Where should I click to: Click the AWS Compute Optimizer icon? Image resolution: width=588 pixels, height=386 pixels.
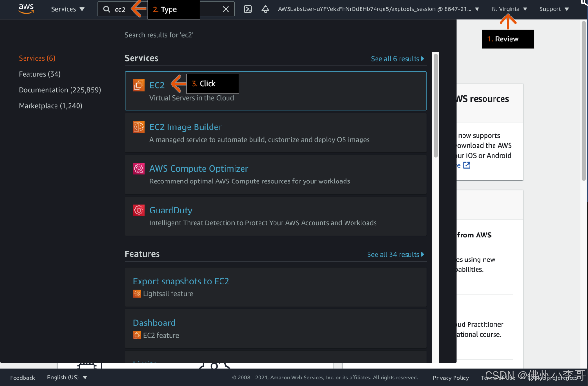[139, 168]
